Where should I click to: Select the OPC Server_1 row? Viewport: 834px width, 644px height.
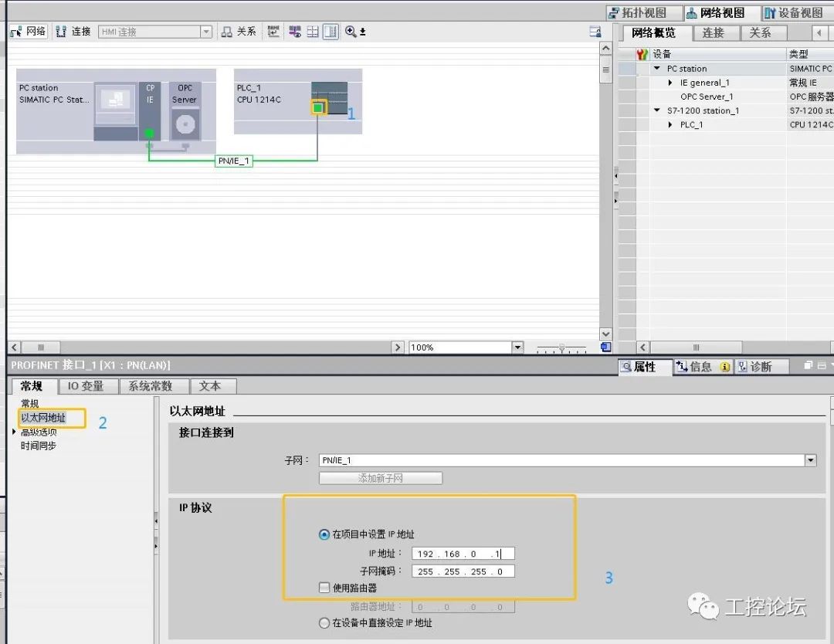coord(707,97)
